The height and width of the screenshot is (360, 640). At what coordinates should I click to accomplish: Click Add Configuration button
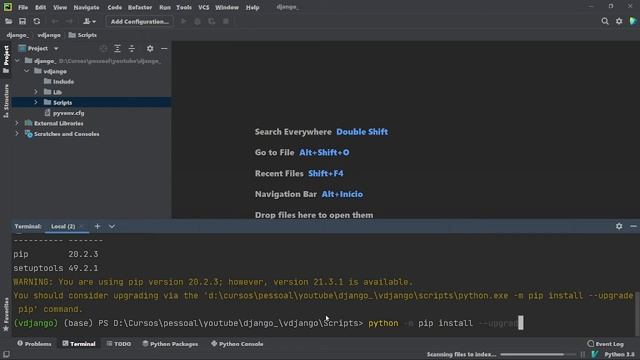pos(140,21)
